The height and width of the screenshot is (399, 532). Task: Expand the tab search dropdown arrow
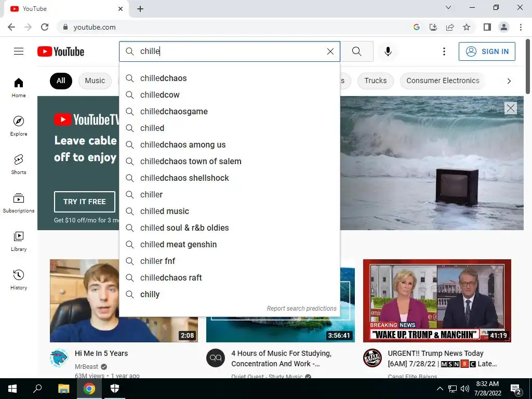pos(448,7)
